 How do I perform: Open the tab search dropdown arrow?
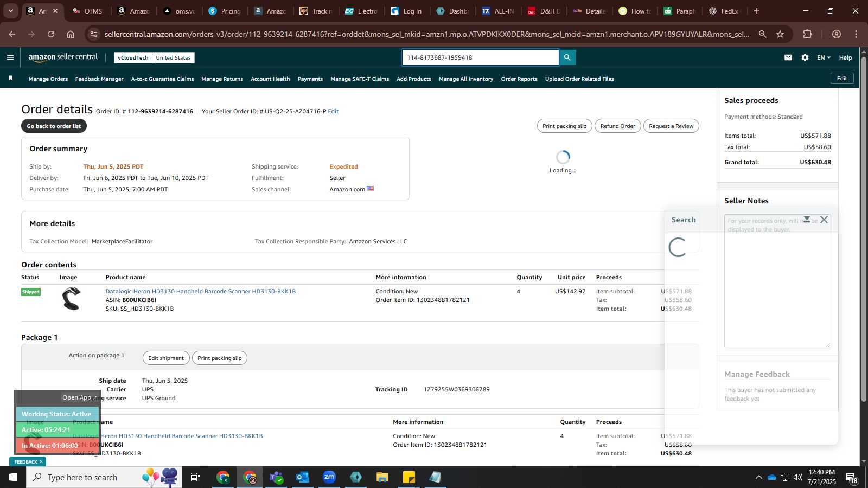point(10,11)
